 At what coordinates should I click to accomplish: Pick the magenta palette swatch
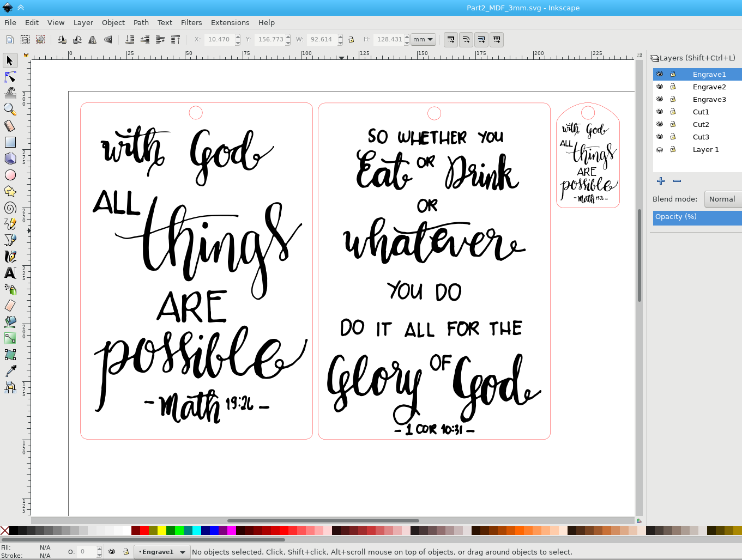[x=232, y=531]
